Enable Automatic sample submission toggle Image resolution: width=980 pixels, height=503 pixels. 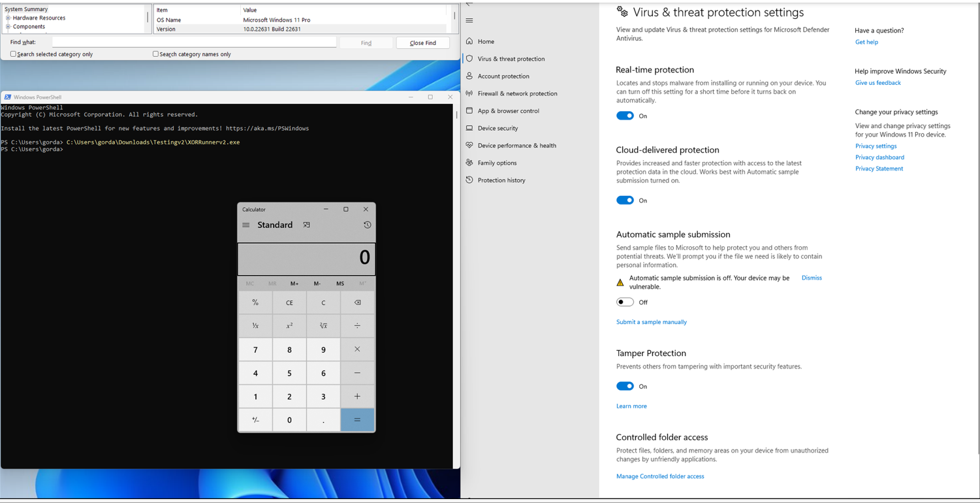pyautogui.click(x=625, y=302)
